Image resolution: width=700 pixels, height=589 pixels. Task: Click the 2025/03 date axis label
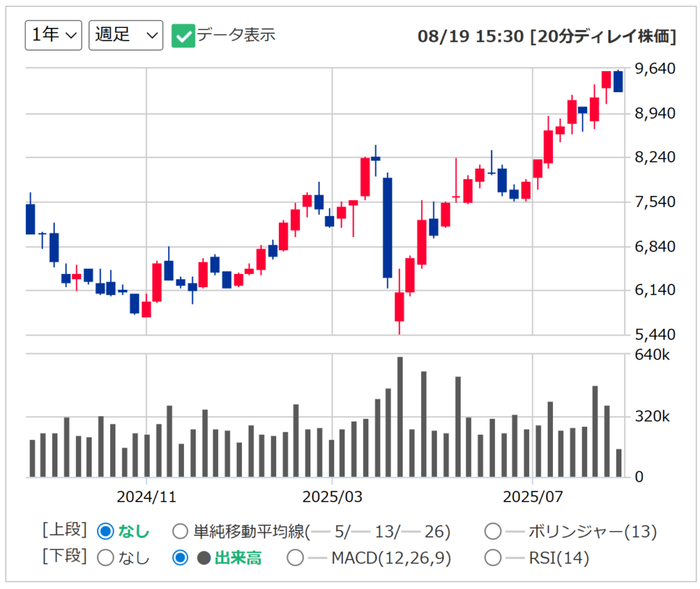click(x=332, y=497)
